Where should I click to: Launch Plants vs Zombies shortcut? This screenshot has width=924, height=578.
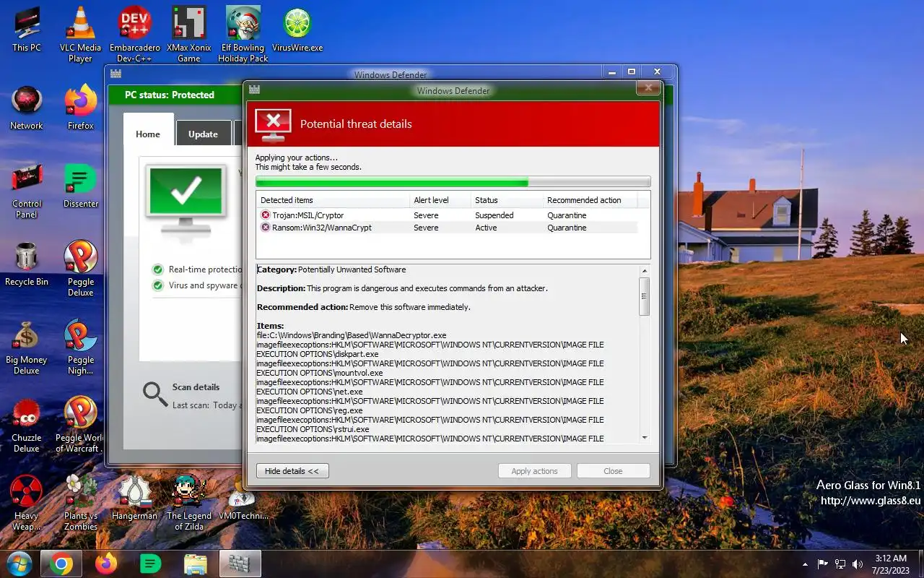click(80, 503)
